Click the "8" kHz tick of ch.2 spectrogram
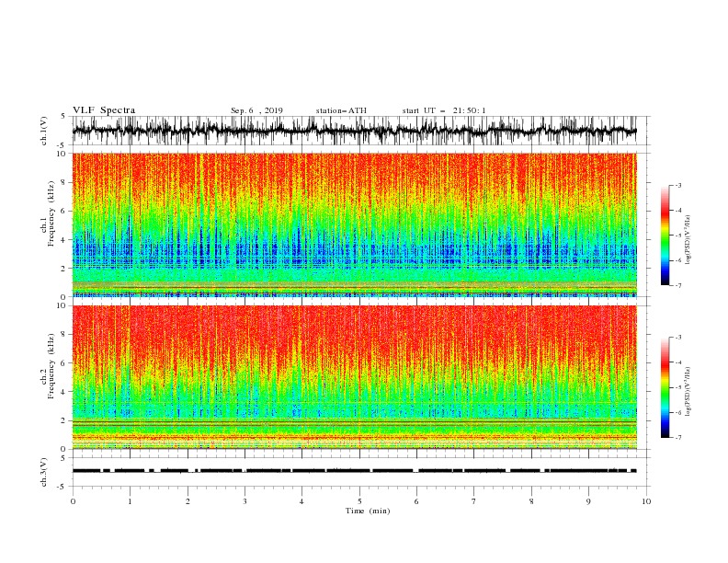 [65, 335]
